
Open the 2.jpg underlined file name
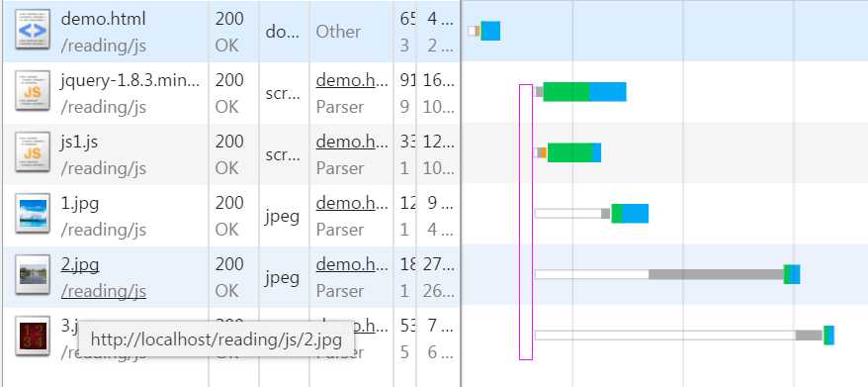tap(80, 265)
